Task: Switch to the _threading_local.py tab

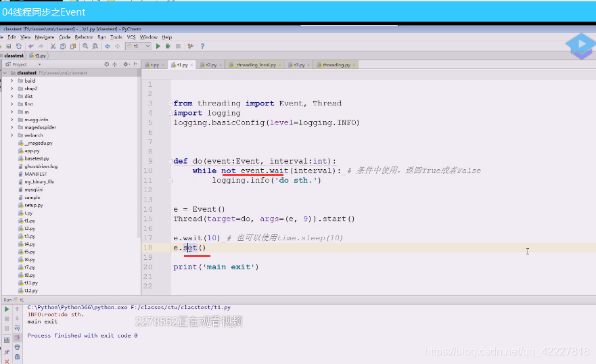Action: pyautogui.click(x=256, y=65)
